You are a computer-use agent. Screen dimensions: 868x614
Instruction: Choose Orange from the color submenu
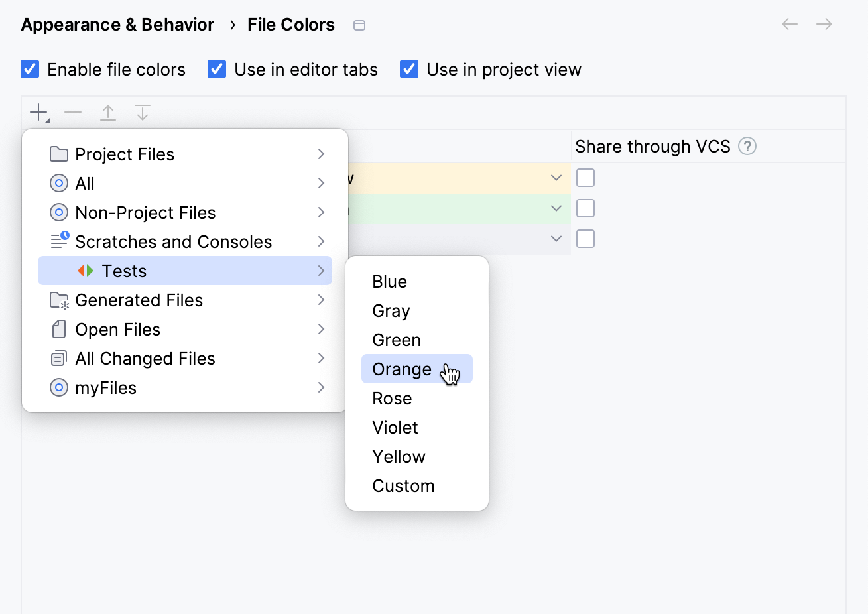(402, 369)
